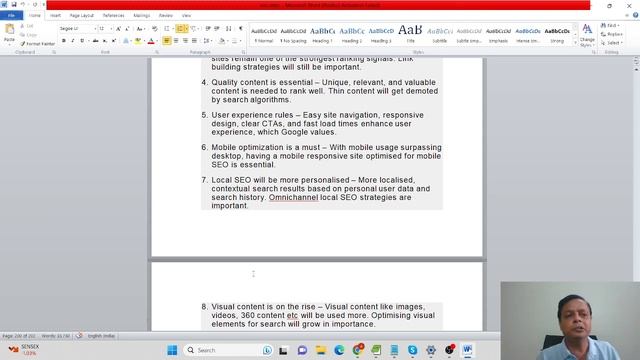
Task: Open the font size dropdown
Action: (x=111, y=29)
